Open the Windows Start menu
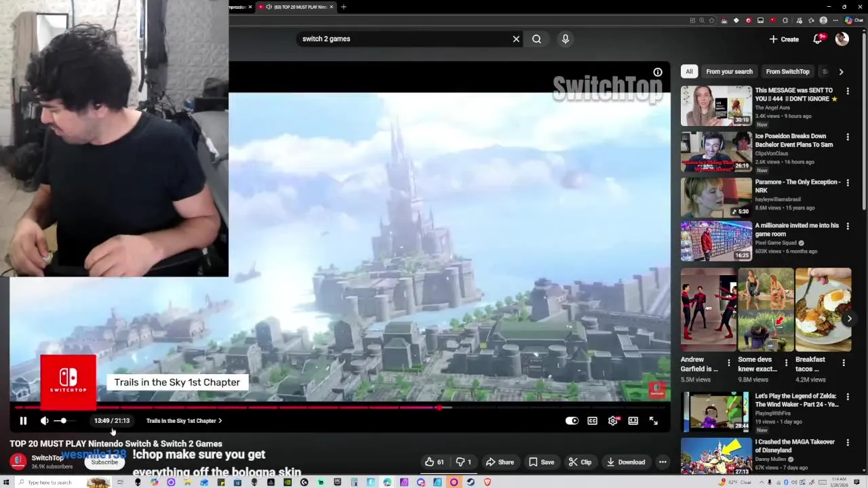The image size is (868, 488). click(x=5, y=483)
